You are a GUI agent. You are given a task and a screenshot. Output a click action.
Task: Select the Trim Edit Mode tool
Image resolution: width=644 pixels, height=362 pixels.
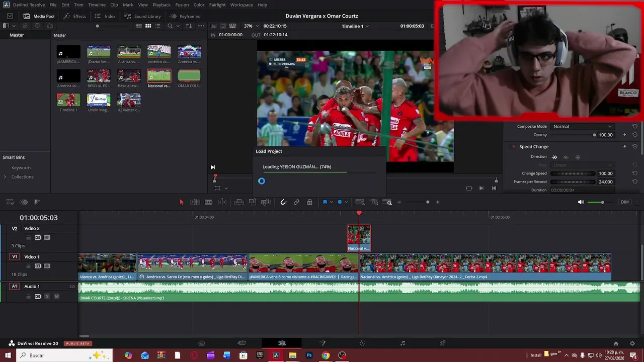pos(195,202)
